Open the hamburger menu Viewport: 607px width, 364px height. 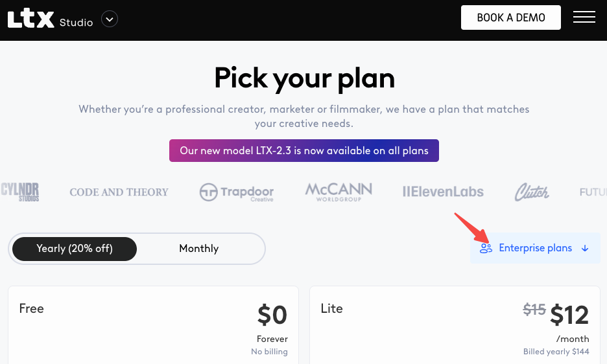[x=584, y=17]
